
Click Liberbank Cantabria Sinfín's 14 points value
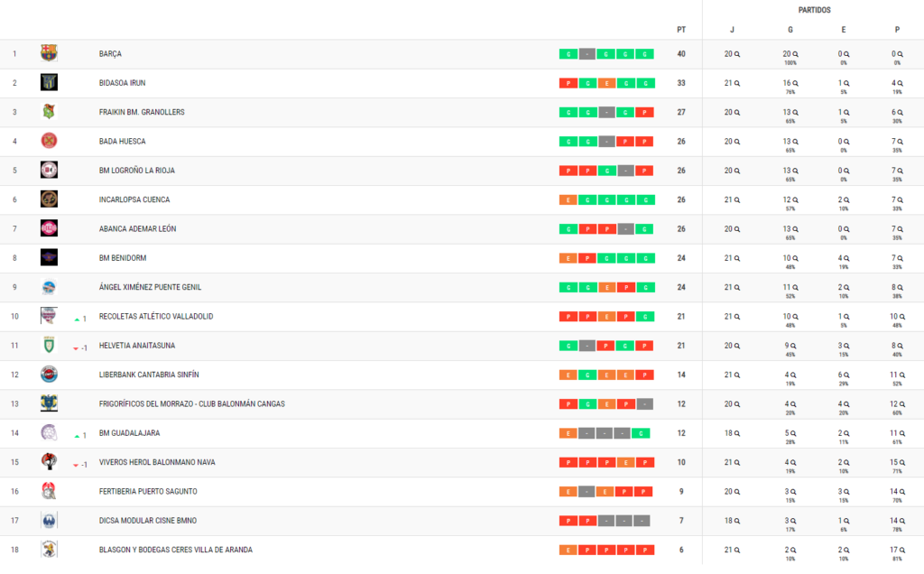(681, 375)
